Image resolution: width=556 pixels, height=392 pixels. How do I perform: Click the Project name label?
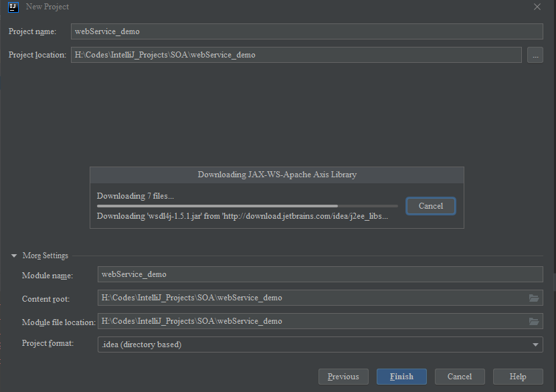(x=32, y=31)
